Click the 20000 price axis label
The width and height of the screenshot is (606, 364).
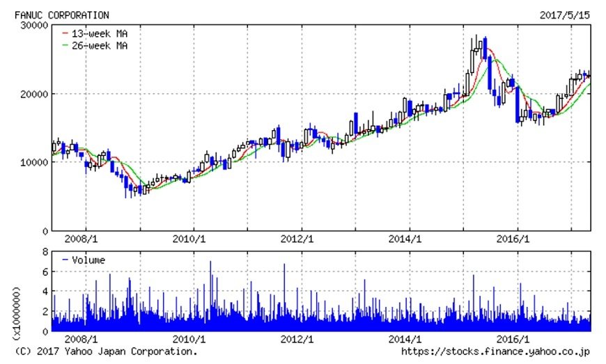pyautogui.click(x=34, y=94)
